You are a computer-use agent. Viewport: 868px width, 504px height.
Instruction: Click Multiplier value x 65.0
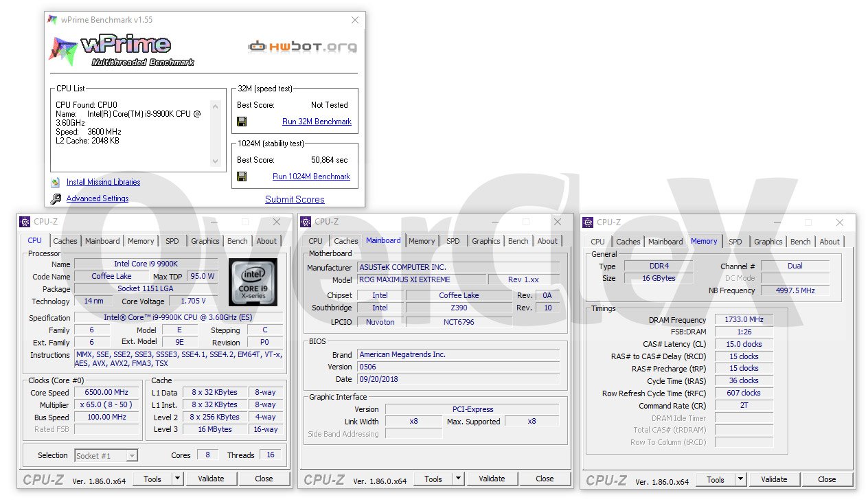coord(106,405)
